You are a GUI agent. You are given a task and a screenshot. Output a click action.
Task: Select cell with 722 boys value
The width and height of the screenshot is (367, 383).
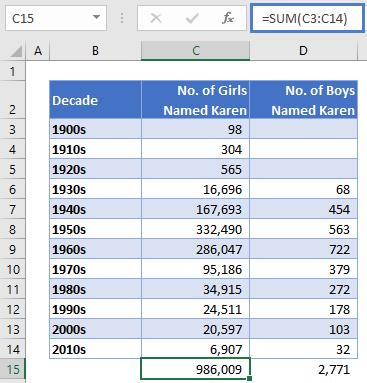304,249
